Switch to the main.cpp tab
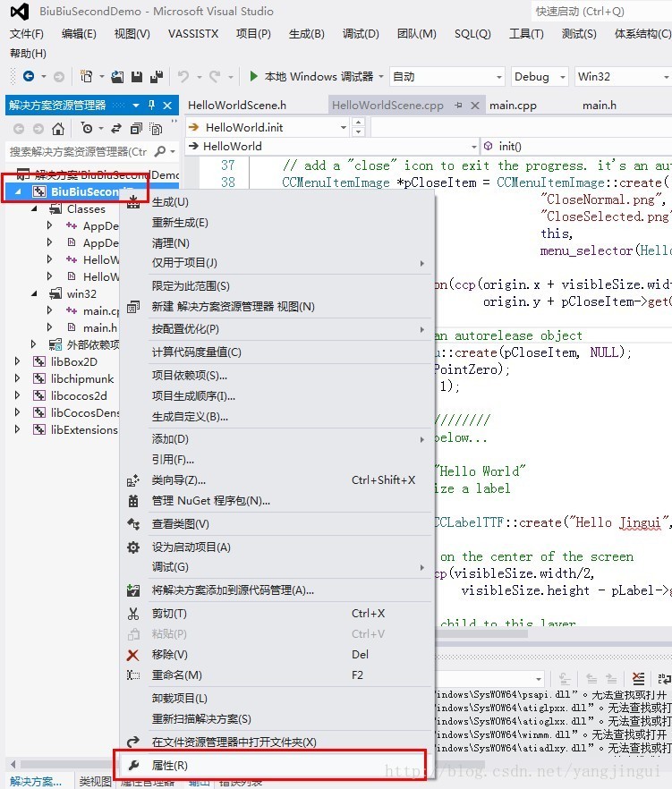672x789 pixels. click(x=513, y=106)
